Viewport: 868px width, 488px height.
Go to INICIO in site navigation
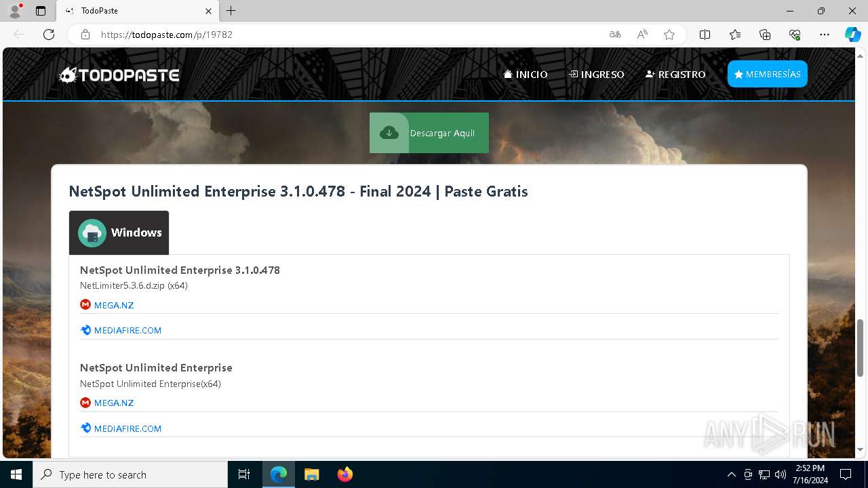click(526, 75)
